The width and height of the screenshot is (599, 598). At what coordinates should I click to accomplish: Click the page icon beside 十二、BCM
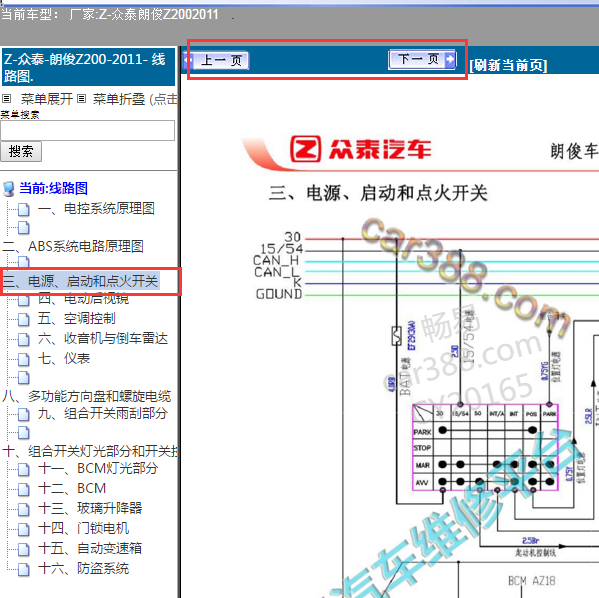coord(24,489)
